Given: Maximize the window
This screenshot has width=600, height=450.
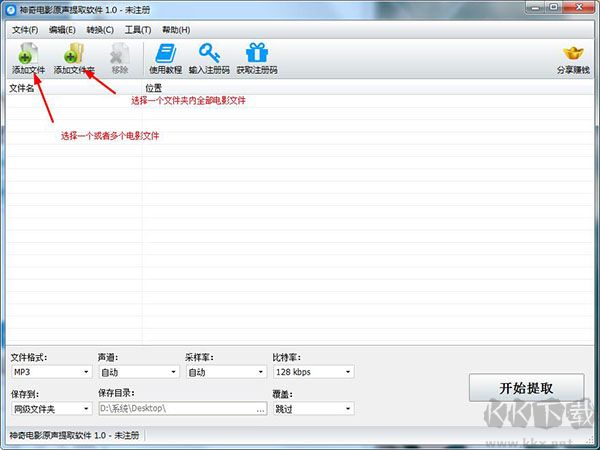Looking at the screenshot, I should (x=553, y=7).
